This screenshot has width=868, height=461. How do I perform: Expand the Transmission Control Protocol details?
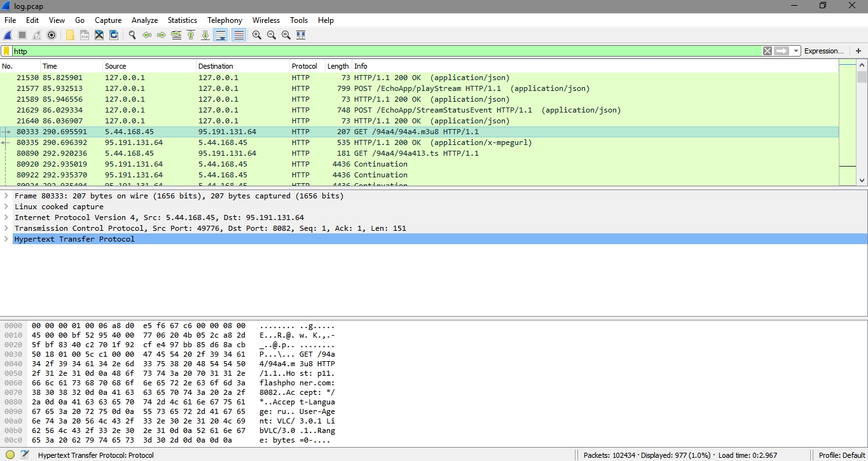tap(6, 228)
